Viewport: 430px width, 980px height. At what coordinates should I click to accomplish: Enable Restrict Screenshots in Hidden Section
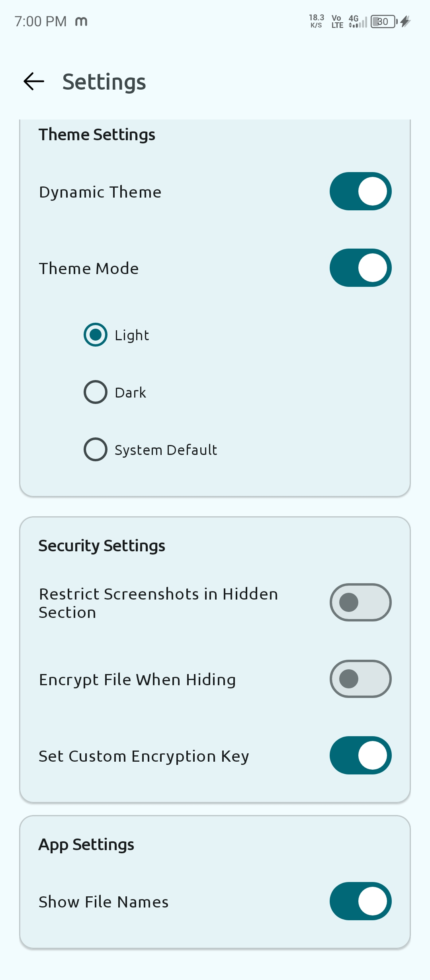point(360,602)
